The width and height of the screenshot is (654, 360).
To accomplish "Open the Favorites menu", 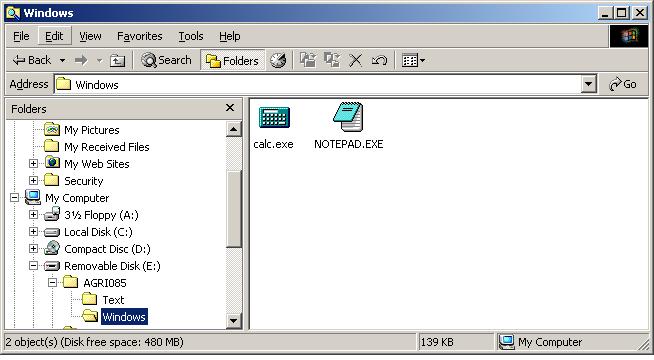I will (x=139, y=36).
